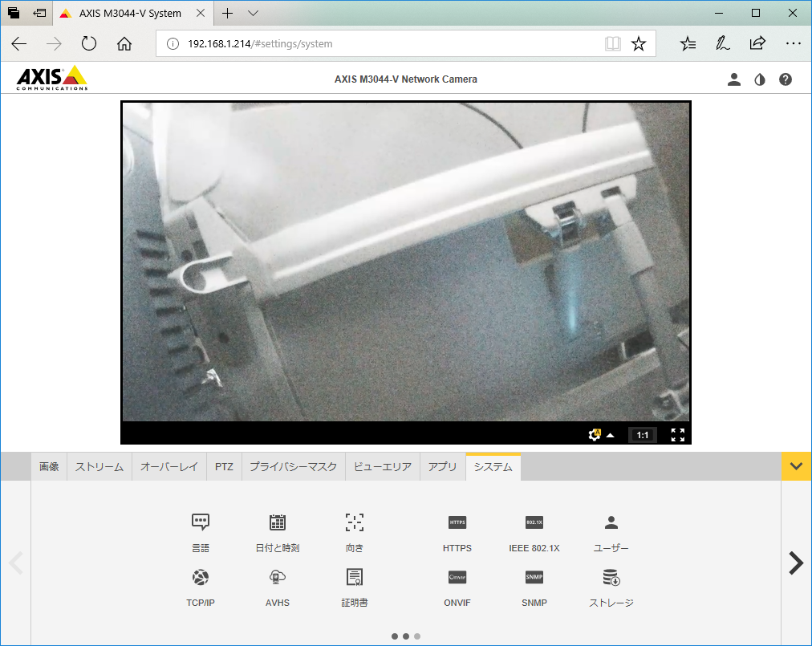Viewport: 812px width, 646px height.
Task: Go to browser home page
Action: (124, 43)
